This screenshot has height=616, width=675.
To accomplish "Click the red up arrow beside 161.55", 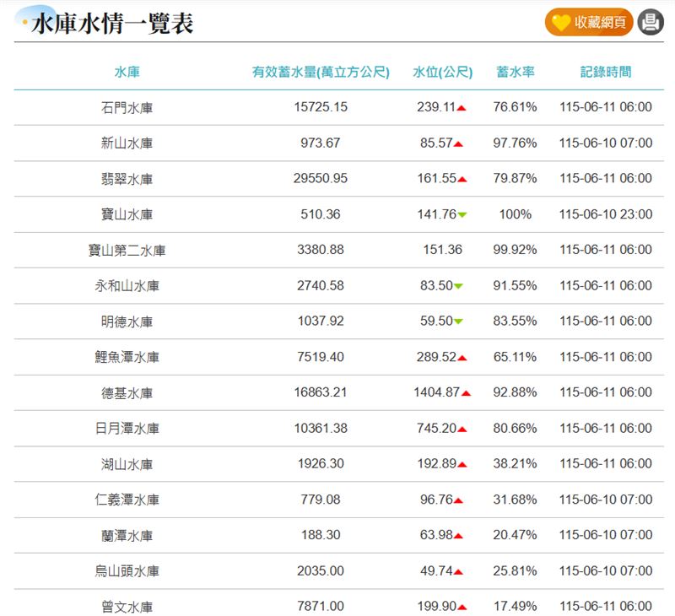I will [x=462, y=180].
